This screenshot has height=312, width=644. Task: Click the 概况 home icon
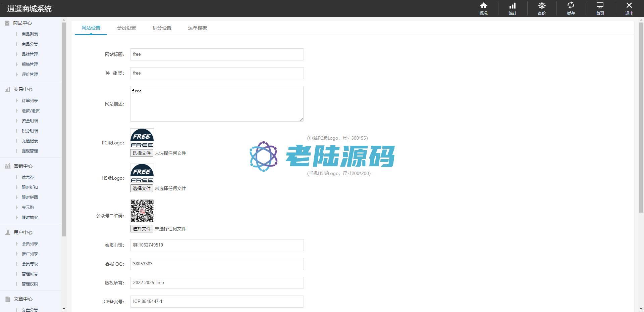point(483,6)
